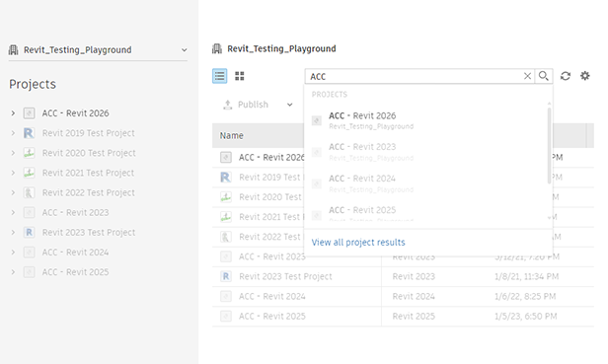Click the magnifier search icon
608x364 pixels.
point(544,76)
